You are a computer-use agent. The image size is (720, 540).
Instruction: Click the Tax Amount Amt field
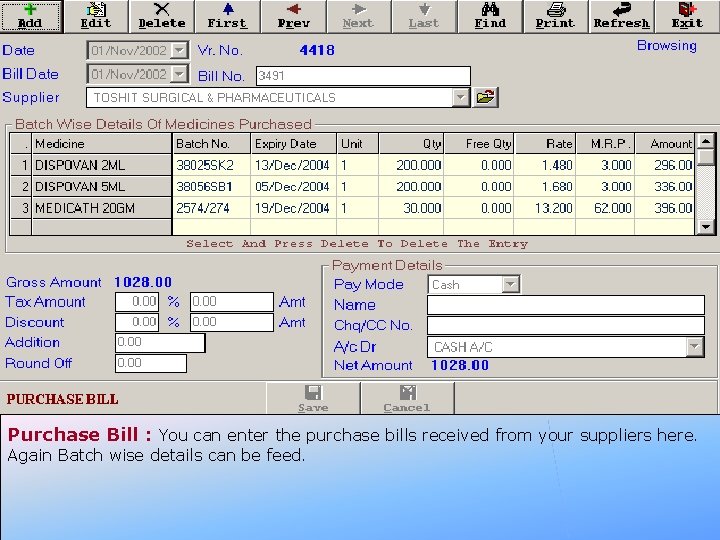click(x=232, y=302)
